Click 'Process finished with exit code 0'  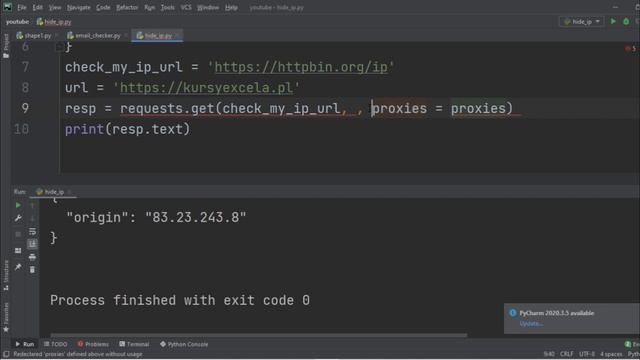pos(180,300)
